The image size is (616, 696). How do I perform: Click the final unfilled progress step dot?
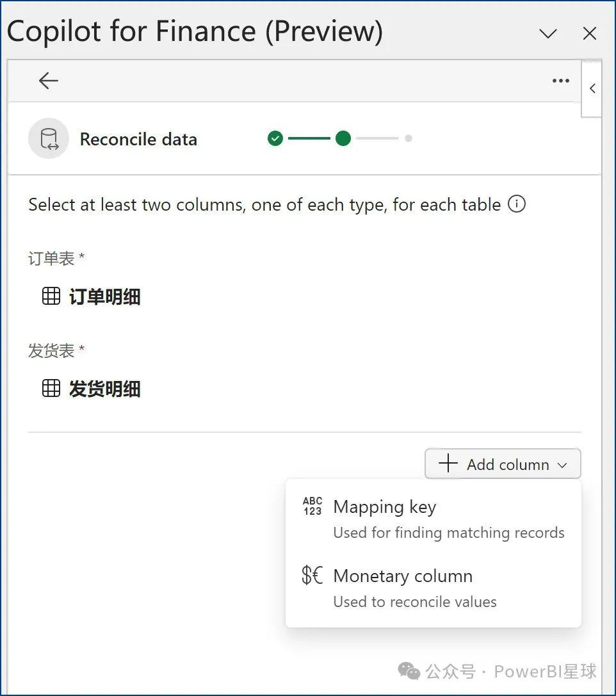click(x=409, y=138)
